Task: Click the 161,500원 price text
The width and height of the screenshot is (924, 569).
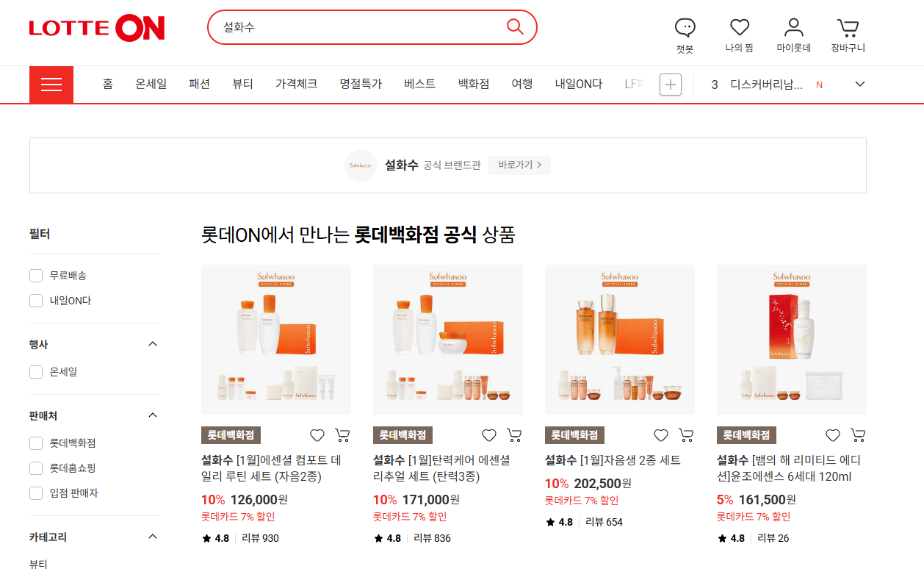Action: coord(768,500)
